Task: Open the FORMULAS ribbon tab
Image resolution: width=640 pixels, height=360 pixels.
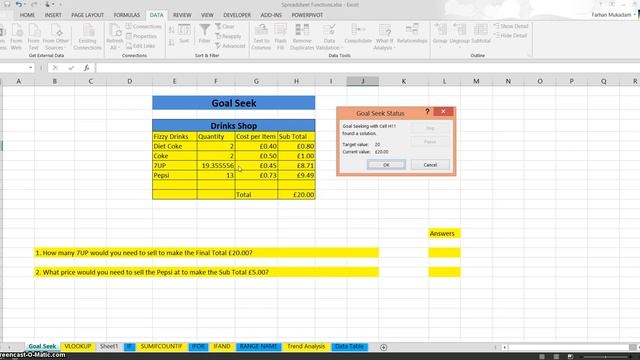Action: (127, 15)
